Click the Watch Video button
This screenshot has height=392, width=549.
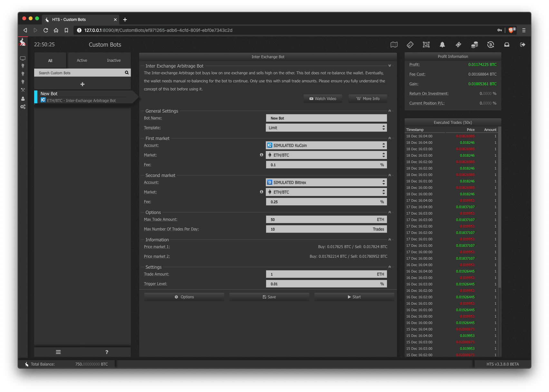tap(323, 99)
